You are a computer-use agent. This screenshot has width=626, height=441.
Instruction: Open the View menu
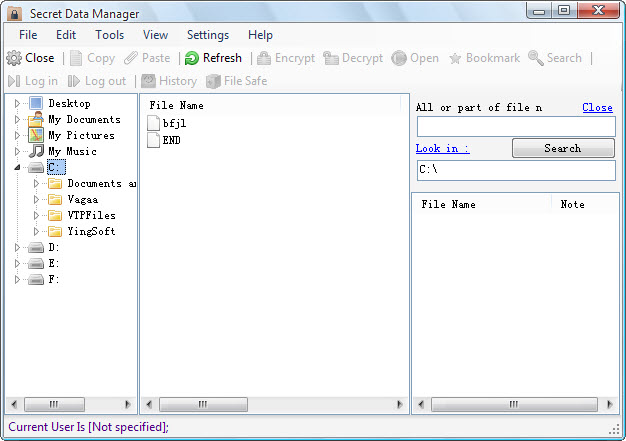pyautogui.click(x=155, y=35)
